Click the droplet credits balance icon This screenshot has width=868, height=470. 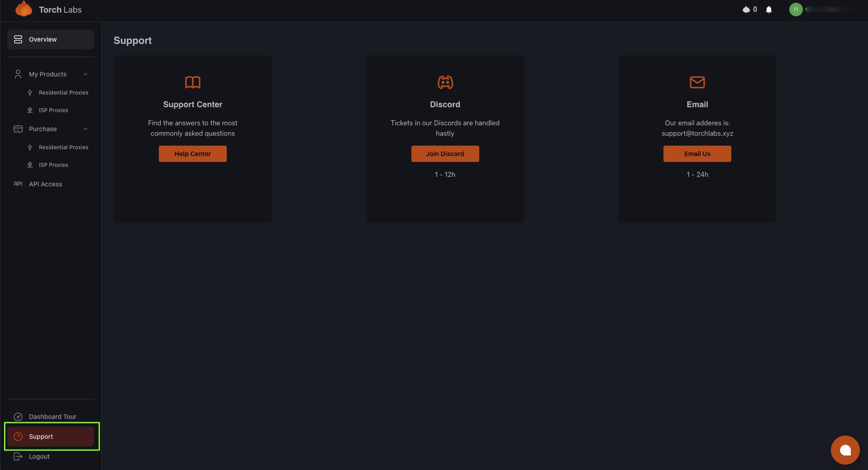point(746,9)
